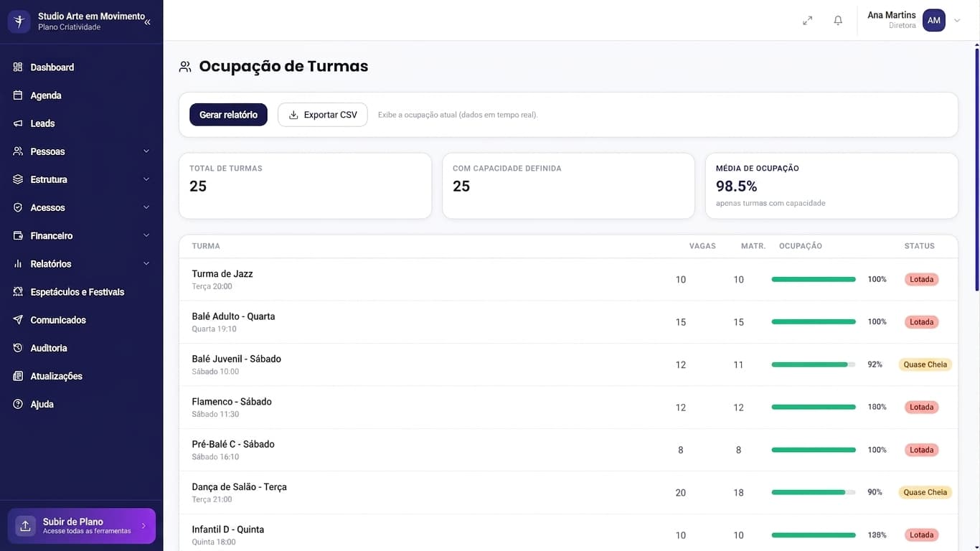980x551 pixels.
Task: Click the OCUPAÇÃO column header
Action: click(x=801, y=246)
